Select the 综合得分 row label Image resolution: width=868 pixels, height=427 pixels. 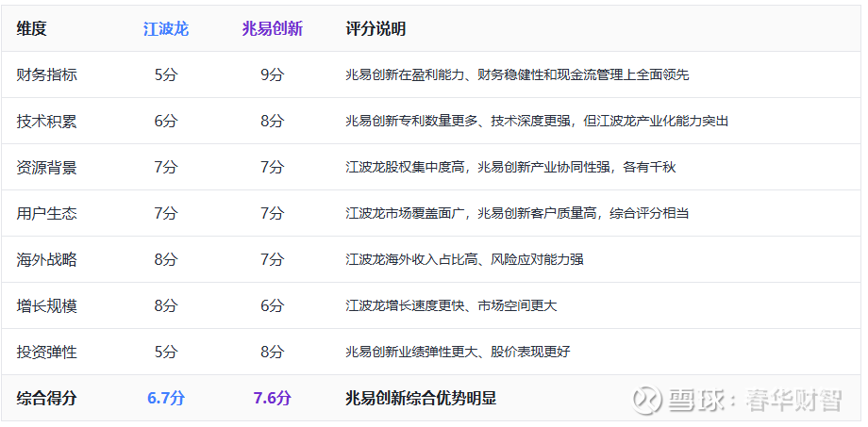coord(46,398)
